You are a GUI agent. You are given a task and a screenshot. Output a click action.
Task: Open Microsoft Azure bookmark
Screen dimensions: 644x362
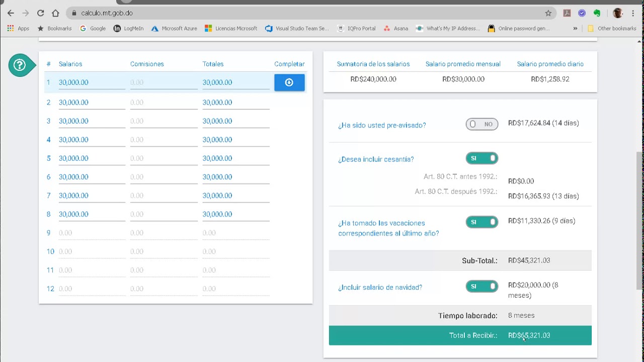(174, 29)
